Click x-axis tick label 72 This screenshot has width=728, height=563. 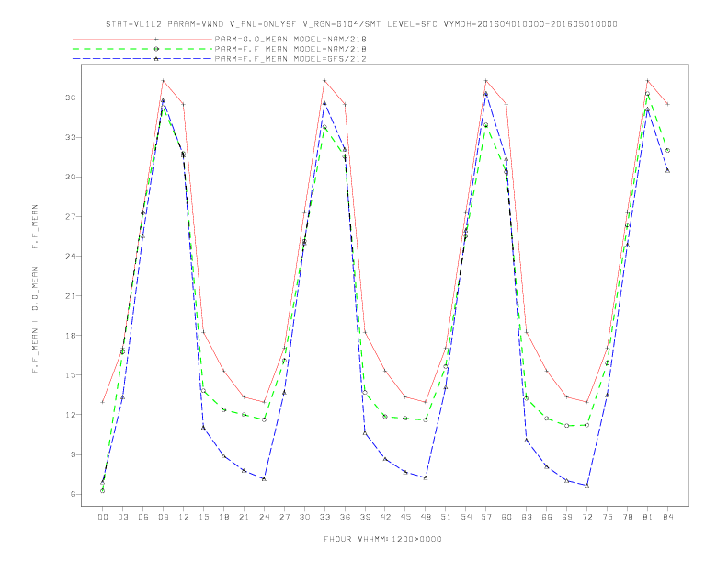tap(587, 517)
